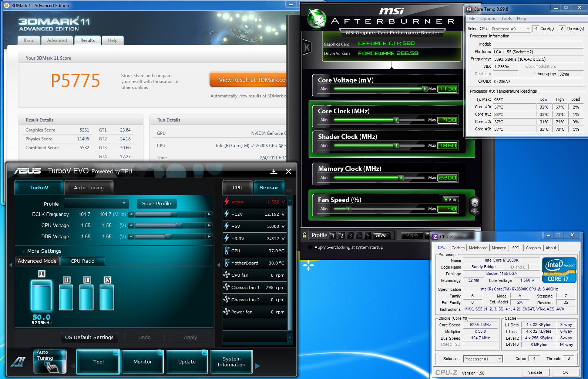Click Validate button in CPU-Z
This screenshot has height=379, width=588.
click(x=535, y=372)
